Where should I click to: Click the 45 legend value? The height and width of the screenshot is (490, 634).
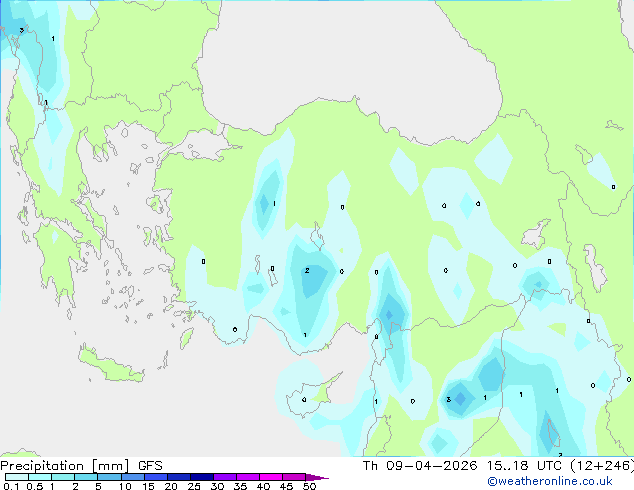tap(286, 486)
